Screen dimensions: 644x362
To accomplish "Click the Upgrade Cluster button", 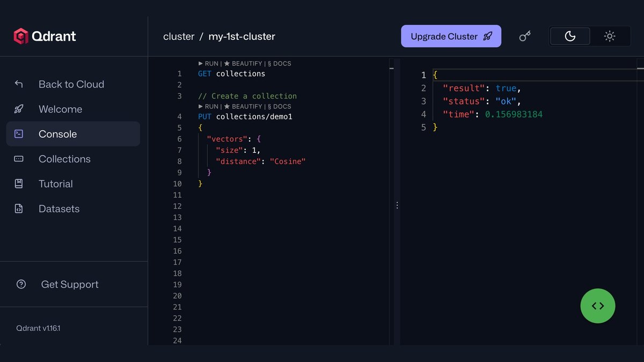I will (x=451, y=36).
